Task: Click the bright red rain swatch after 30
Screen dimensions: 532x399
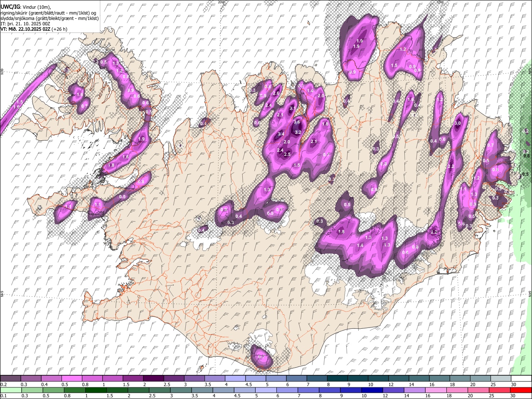Action: coord(521,390)
